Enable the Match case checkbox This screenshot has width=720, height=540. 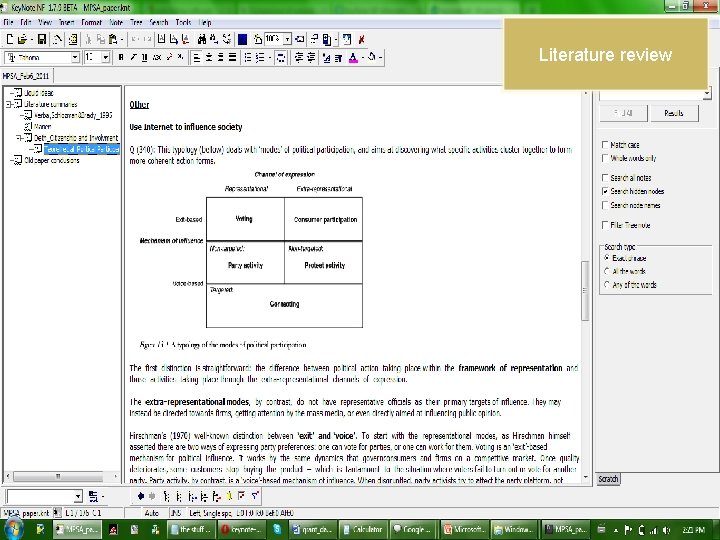(605, 145)
